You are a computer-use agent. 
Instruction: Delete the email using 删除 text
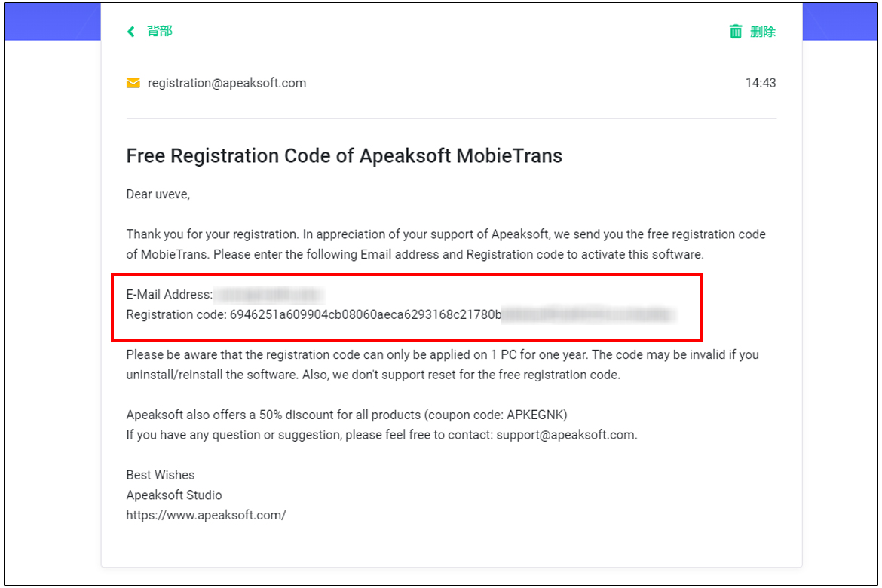pos(763,32)
